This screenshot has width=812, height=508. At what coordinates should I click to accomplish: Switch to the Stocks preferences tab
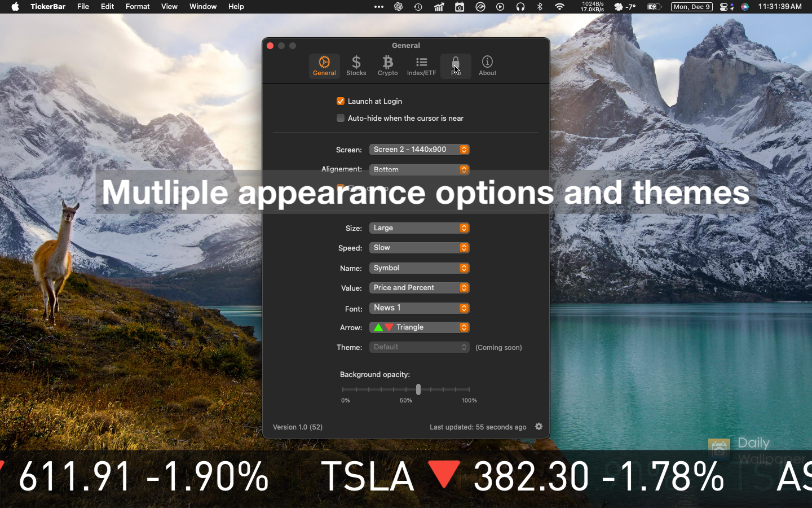tap(356, 66)
